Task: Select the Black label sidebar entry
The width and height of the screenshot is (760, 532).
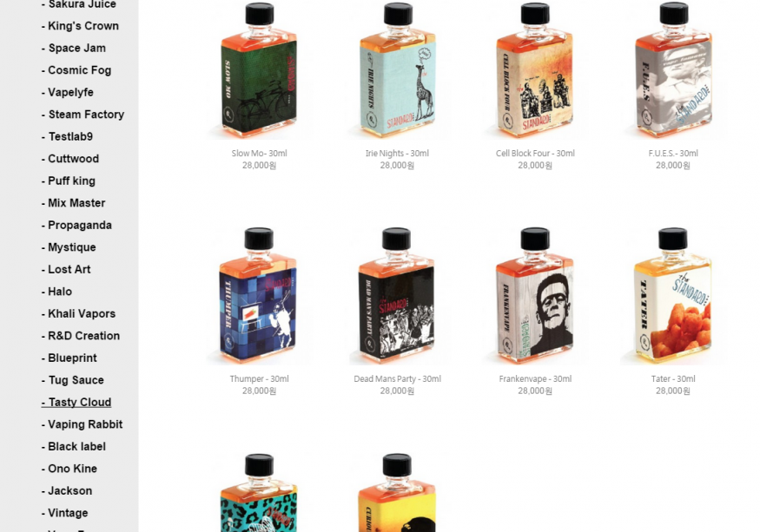Action: pyautogui.click(x=74, y=446)
